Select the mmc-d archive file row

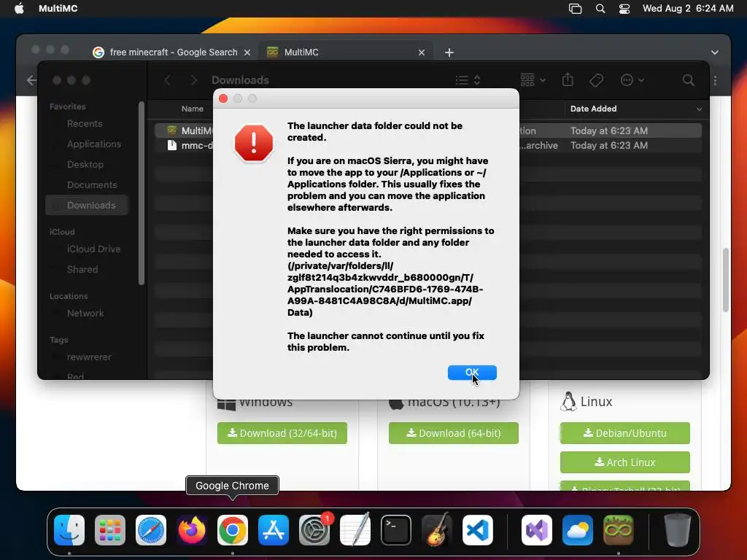click(427, 145)
